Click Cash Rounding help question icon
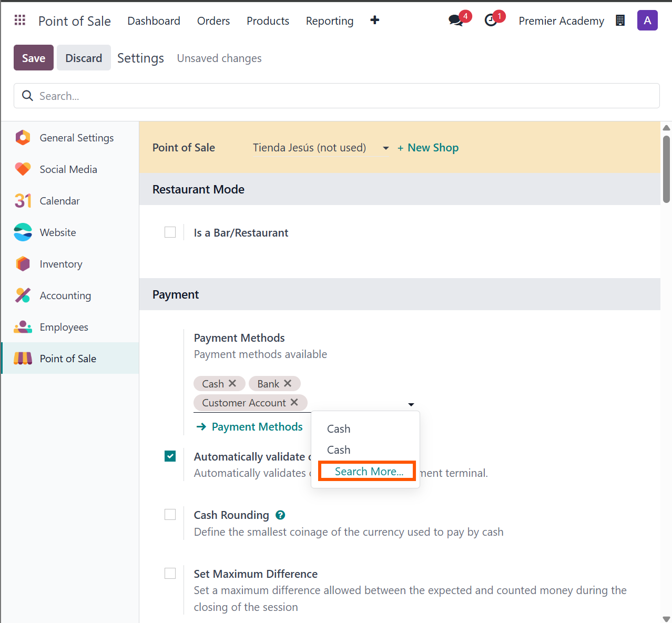 tap(280, 515)
